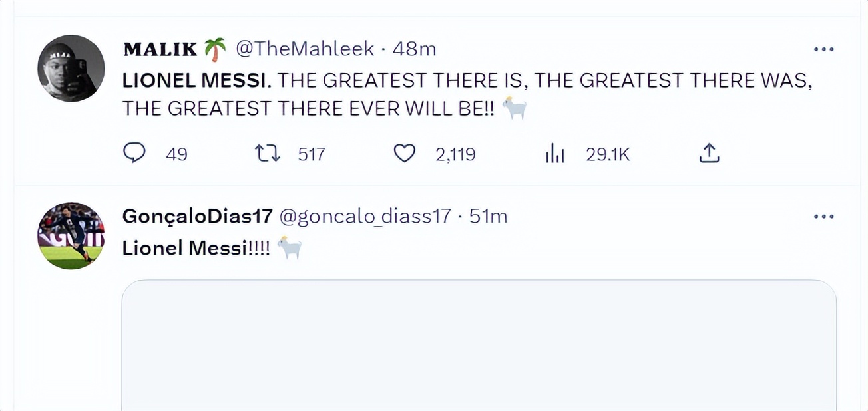Click the 2,119 likes count

tap(455, 155)
